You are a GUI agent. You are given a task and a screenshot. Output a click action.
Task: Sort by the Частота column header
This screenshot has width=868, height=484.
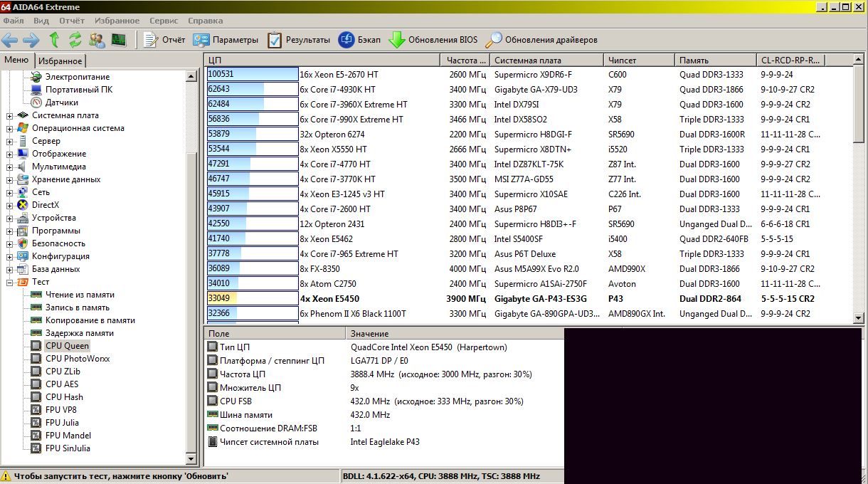click(465, 60)
